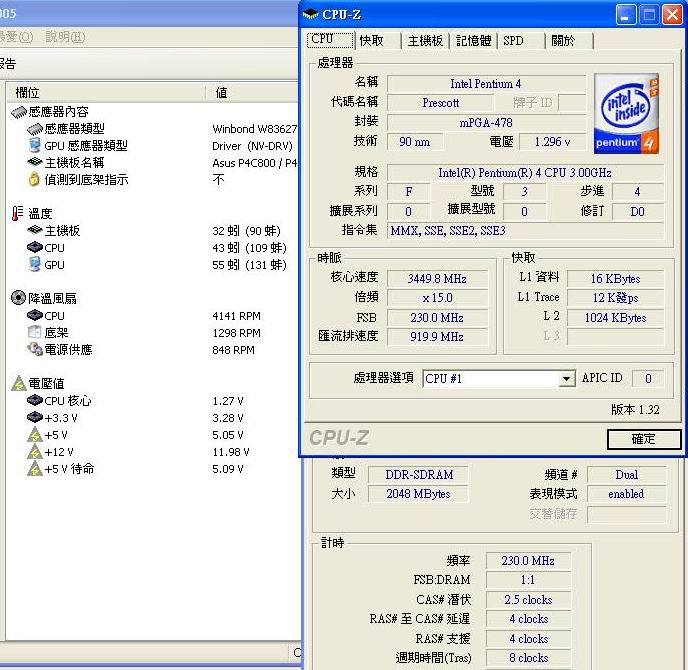Select the 3449.8 MHz core speed value
688x670 pixels.
pyautogui.click(x=437, y=279)
